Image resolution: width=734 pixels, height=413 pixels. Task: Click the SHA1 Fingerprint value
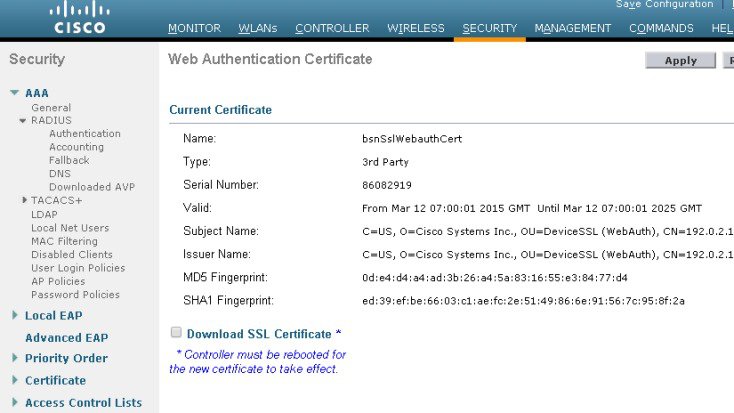click(x=523, y=301)
